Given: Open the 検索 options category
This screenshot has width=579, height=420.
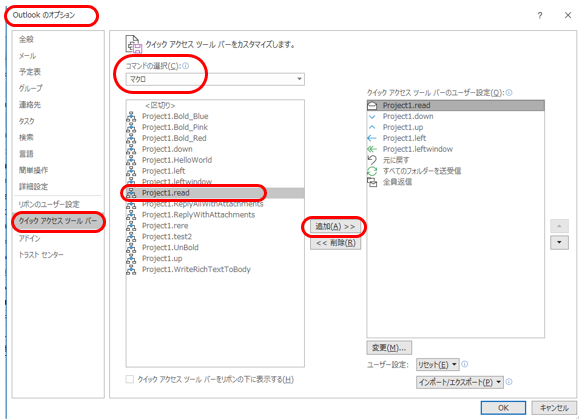Looking at the screenshot, I should coord(26,137).
